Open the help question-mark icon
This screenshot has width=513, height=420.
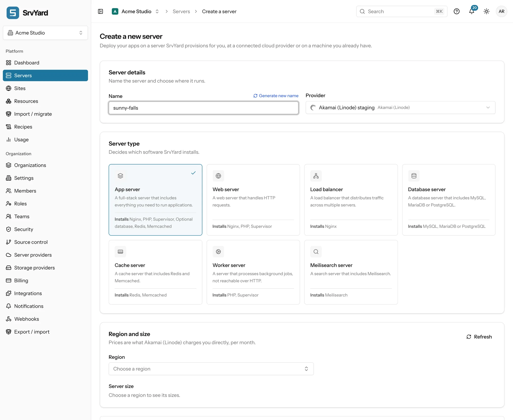point(457,12)
